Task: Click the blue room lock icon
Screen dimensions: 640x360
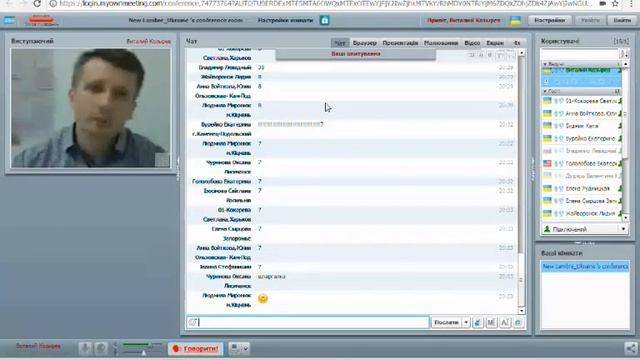Action: [x=324, y=20]
